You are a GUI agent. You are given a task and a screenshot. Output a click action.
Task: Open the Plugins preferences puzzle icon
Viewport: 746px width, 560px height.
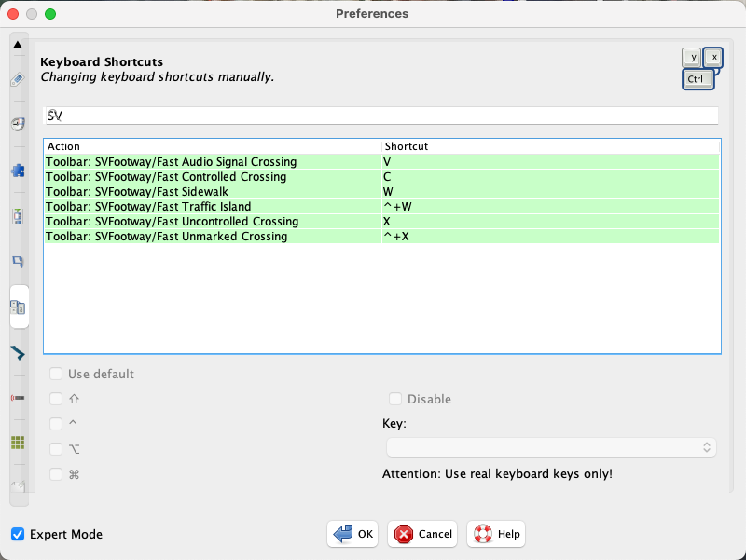[x=17, y=170]
